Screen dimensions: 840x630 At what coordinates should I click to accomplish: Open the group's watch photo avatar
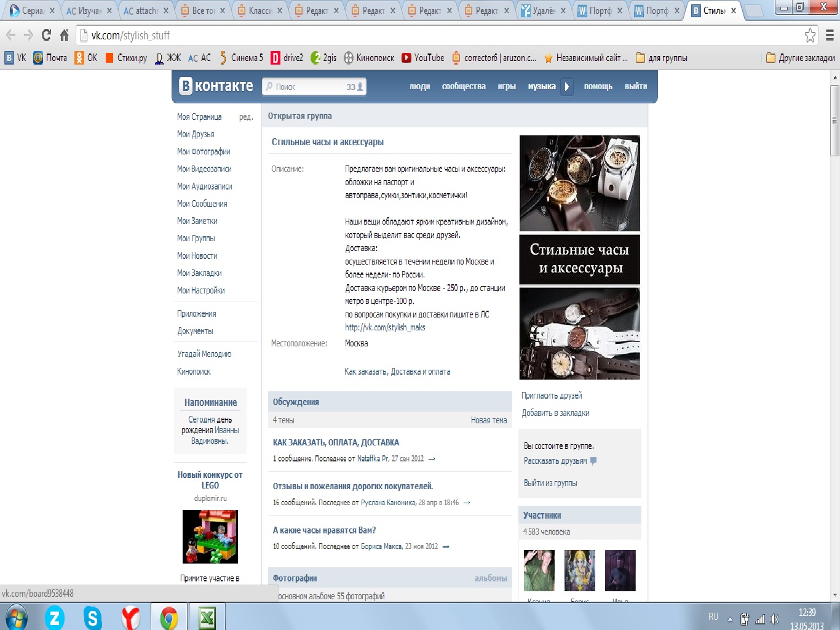(579, 257)
